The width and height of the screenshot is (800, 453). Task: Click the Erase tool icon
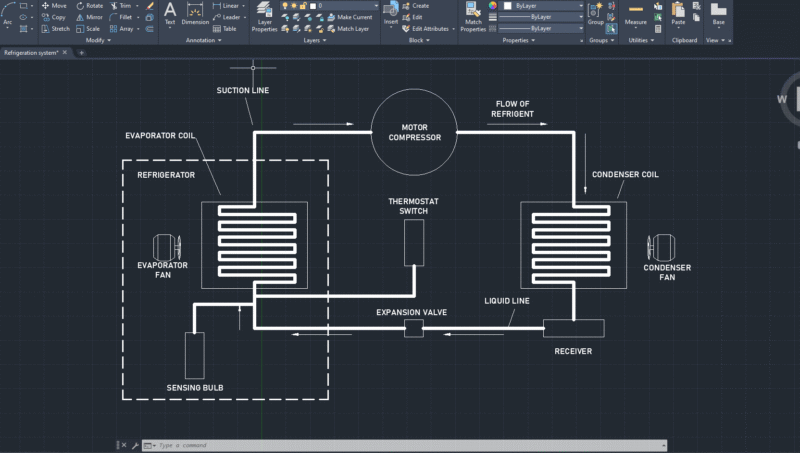[149, 6]
